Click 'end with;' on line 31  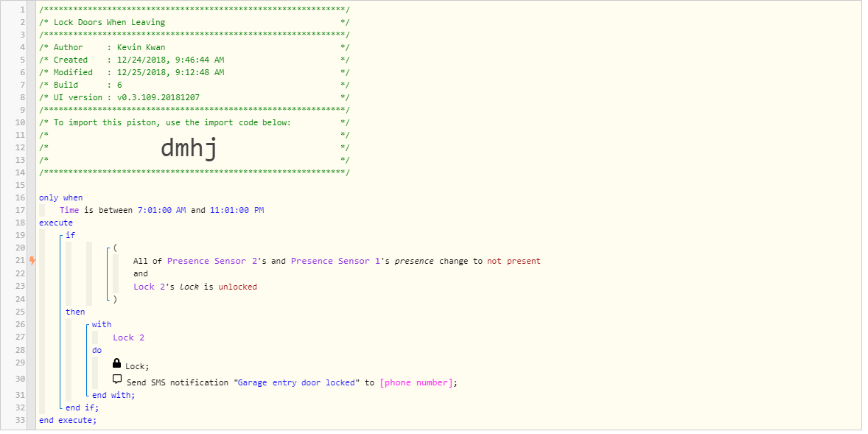113,395
